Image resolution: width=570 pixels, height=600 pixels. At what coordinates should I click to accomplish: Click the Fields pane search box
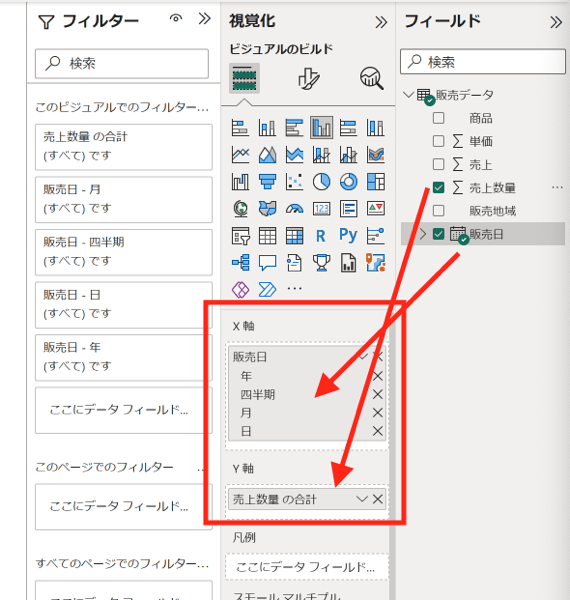pos(483,61)
